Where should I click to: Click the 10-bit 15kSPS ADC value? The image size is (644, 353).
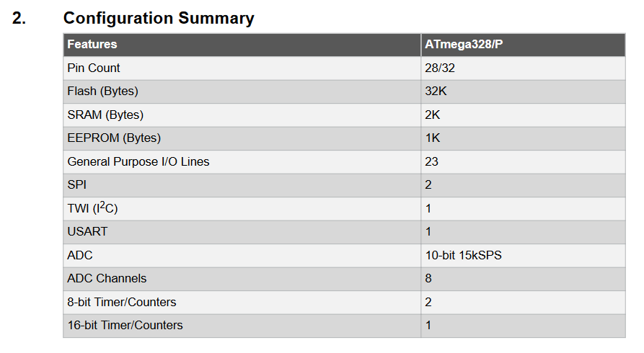coord(463,255)
